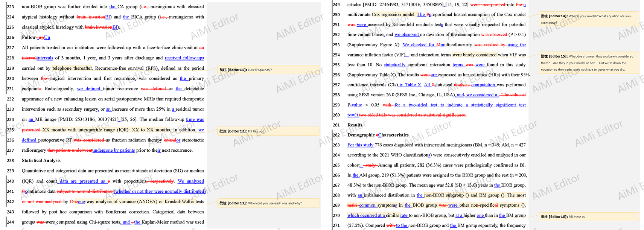Image resolution: width=644 pixels, height=230 pixels.
Task: Click the words "fraction radiation therapy"
Action: coord(137,140)
